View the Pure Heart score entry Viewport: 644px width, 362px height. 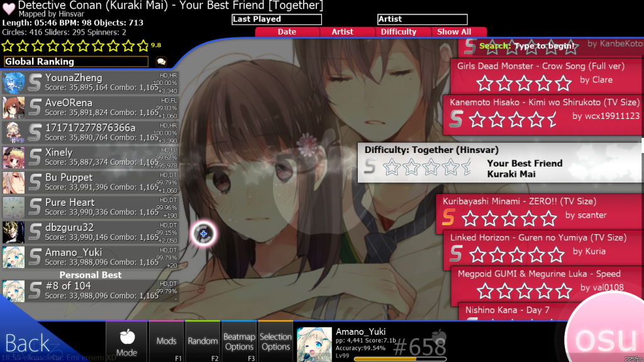pyautogui.click(x=91, y=208)
